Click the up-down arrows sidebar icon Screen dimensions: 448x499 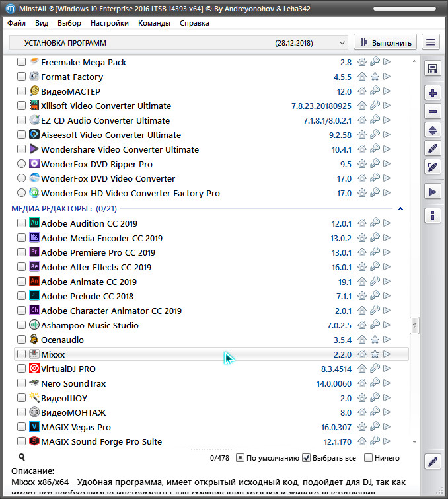point(433,130)
